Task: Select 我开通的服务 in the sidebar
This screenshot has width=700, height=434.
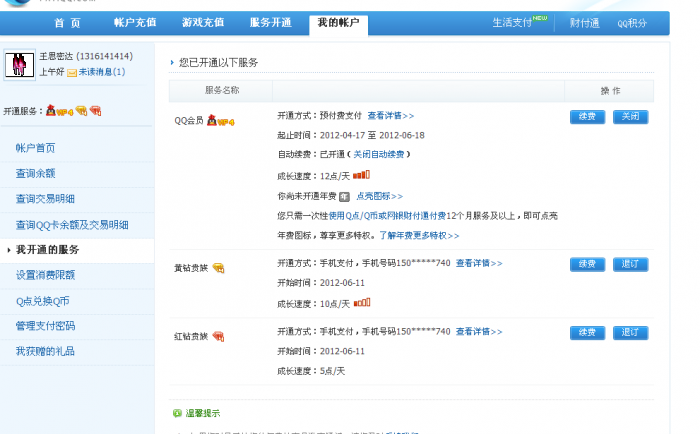Action: pyautogui.click(x=47, y=250)
